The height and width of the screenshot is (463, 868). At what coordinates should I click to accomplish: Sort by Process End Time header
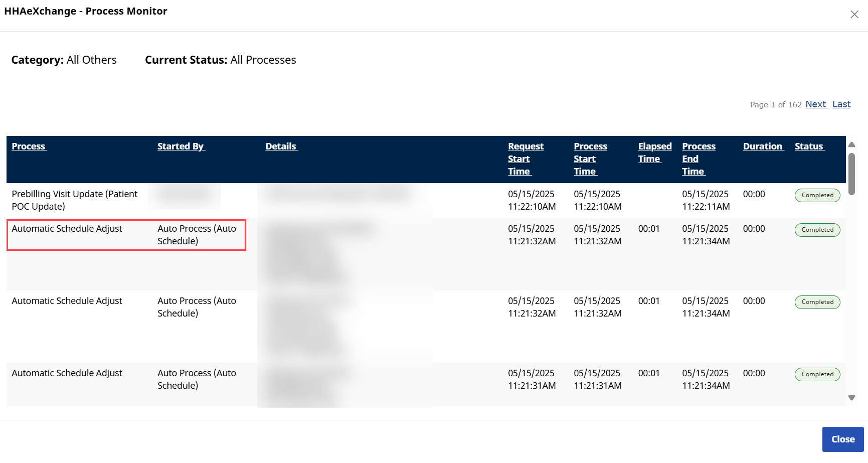point(698,159)
